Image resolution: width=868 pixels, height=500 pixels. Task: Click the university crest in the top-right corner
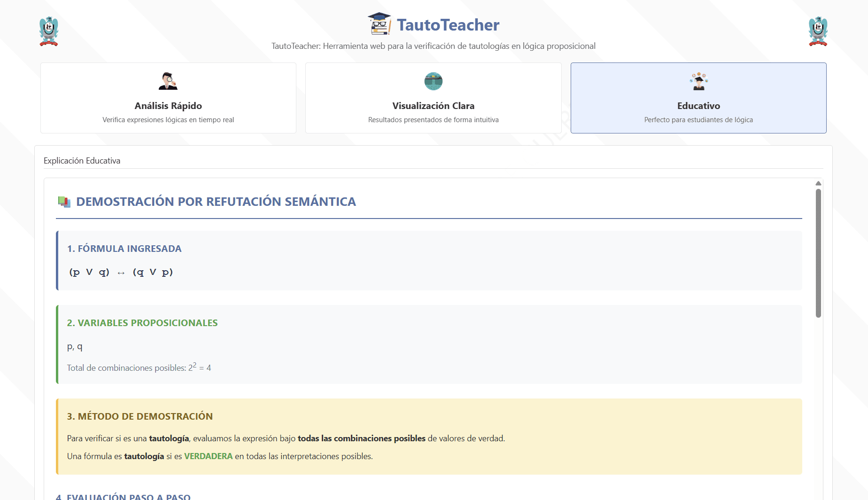tap(818, 31)
